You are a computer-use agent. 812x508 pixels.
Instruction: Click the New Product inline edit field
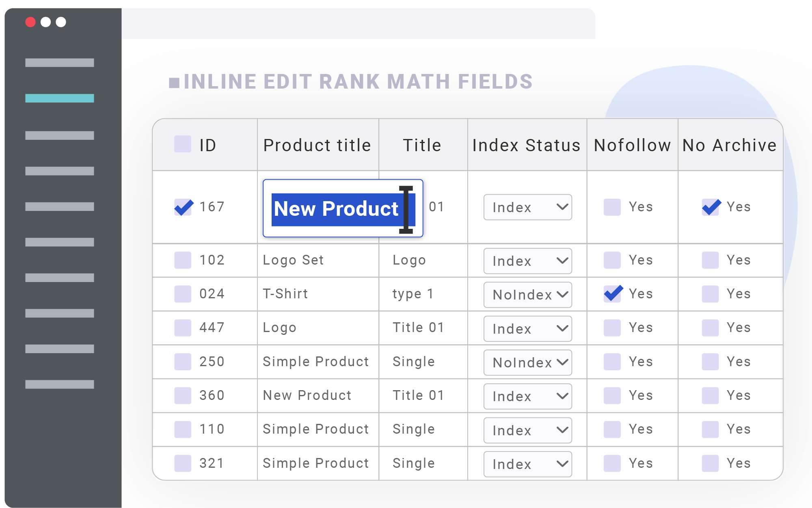(343, 208)
